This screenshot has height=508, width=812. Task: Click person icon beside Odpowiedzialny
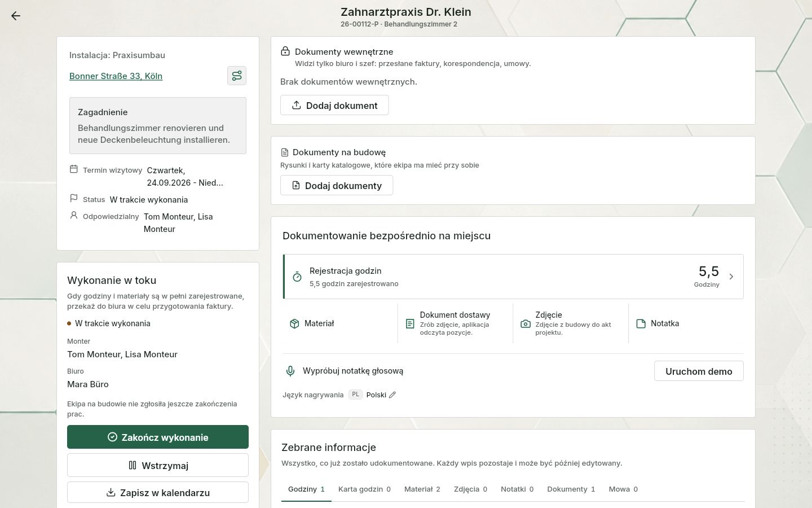coord(74,215)
